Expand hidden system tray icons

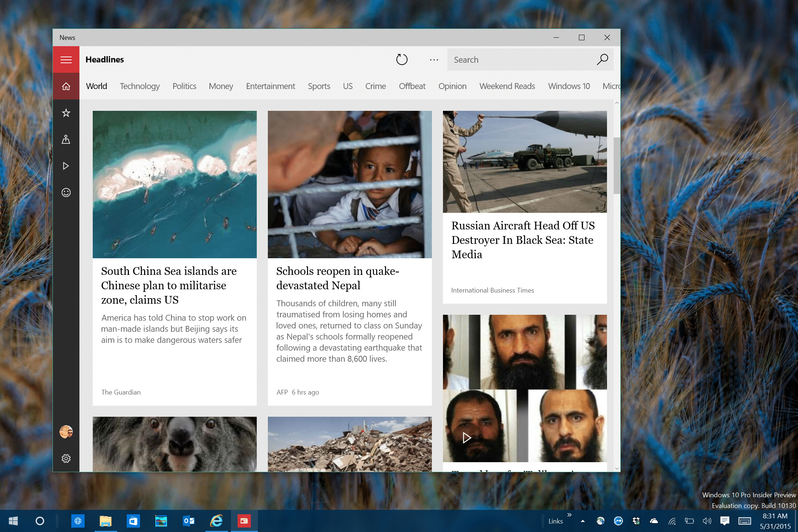click(583, 521)
